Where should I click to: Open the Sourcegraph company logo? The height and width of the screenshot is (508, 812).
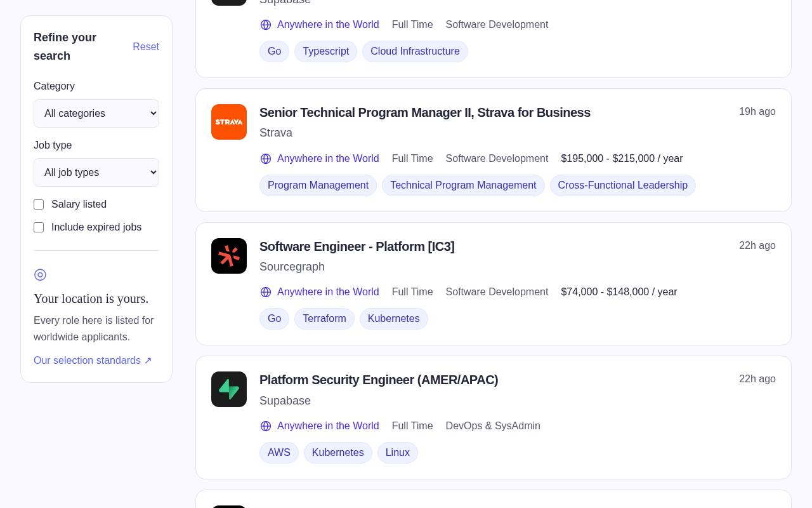(x=229, y=256)
